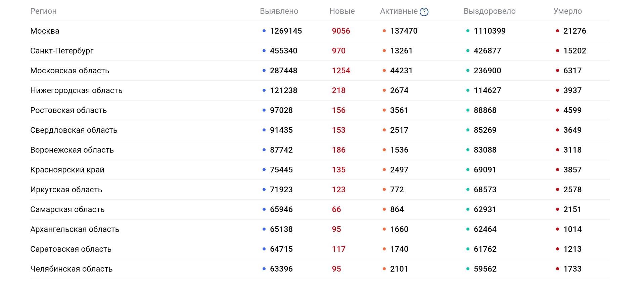The width and height of the screenshot is (644, 281).
Task: Click the Активные help question mark icon
Action: click(424, 12)
